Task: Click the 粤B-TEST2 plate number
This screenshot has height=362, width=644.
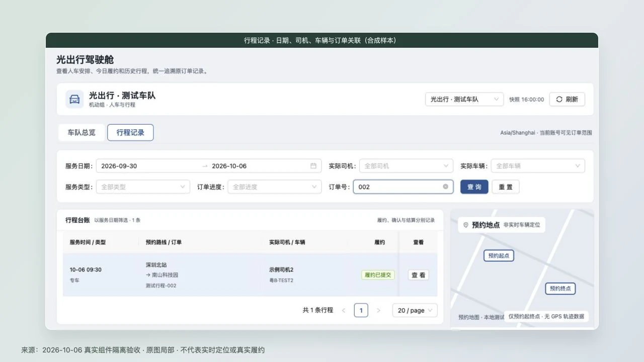Action: [281, 280]
